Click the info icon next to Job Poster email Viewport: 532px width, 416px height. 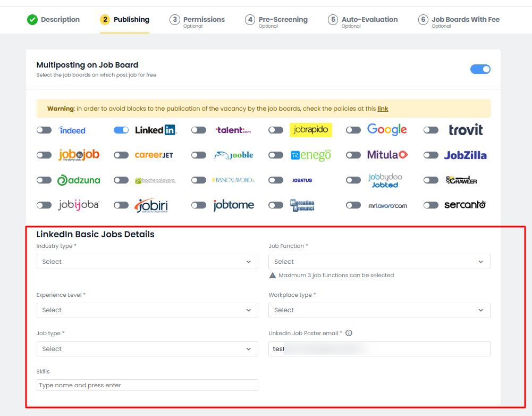point(349,333)
